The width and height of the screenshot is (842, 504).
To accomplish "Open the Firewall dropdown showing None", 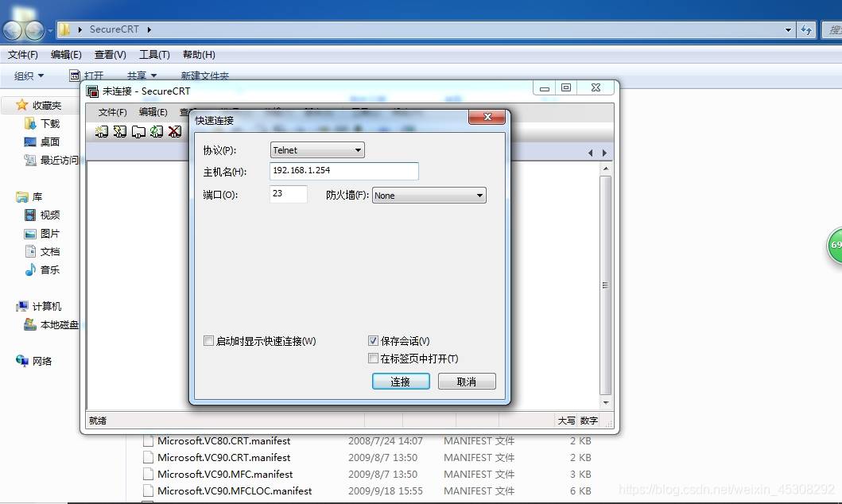I will point(429,196).
